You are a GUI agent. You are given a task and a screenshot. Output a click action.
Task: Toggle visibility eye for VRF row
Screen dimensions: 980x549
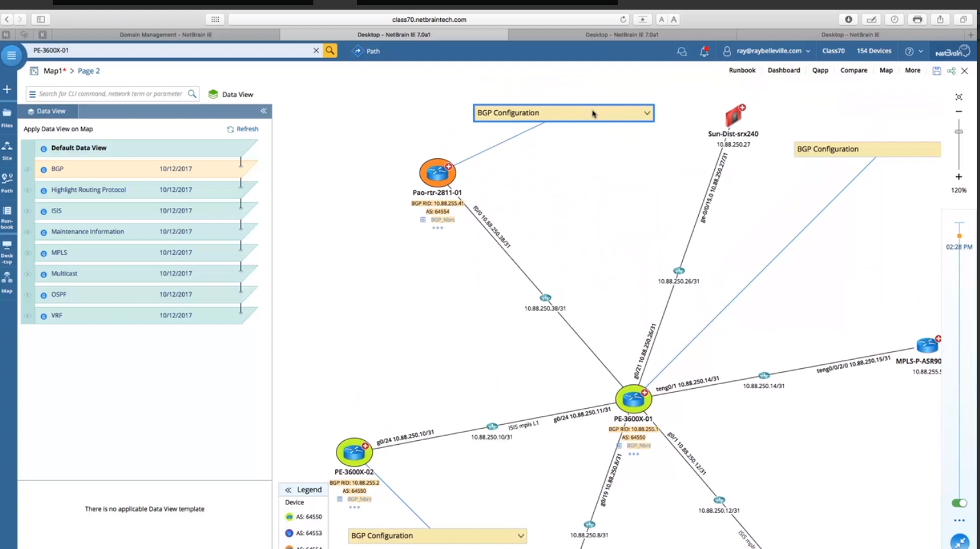(28, 315)
